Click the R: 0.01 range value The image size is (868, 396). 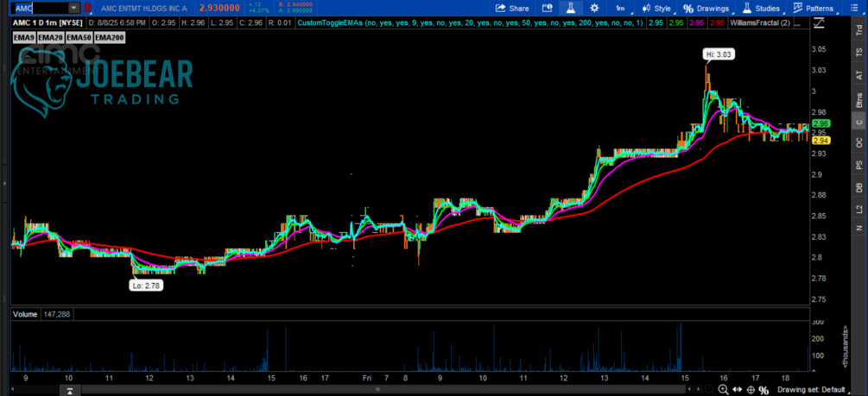(x=280, y=23)
